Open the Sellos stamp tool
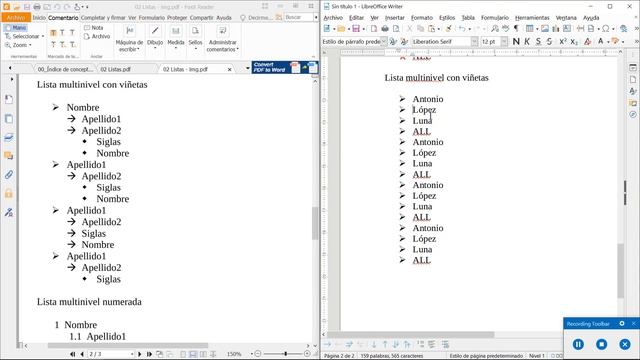Viewport: 640px width, 360px height. [x=195, y=37]
